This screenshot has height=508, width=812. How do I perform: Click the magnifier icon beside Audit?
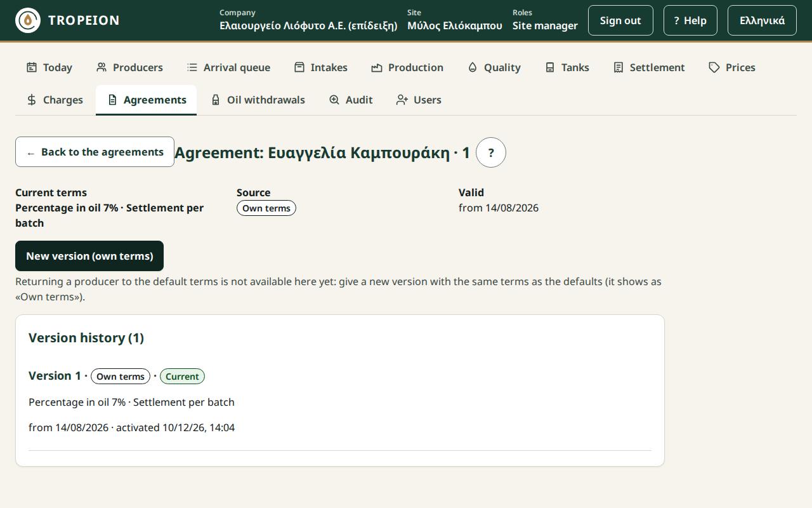(x=334, y=100)
